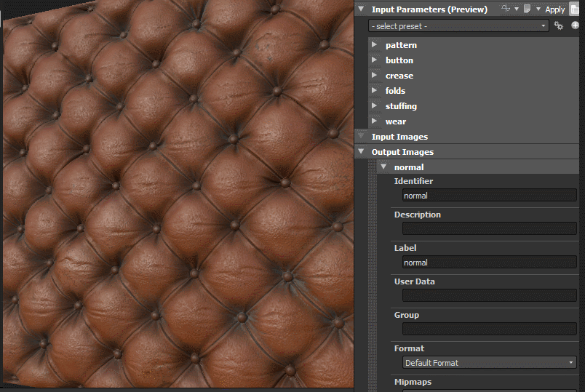
Task: Collapse the normal output entry
Action: click(x=383, y=167)
